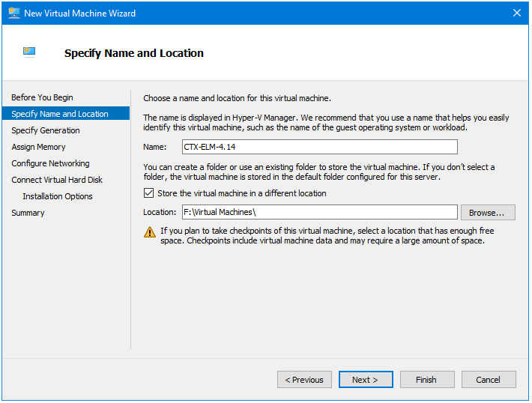The width and height of the screenshot is (532, 403).
Task: Go to the Summary step
Action: pyautogui.click(x=28, y=213)
